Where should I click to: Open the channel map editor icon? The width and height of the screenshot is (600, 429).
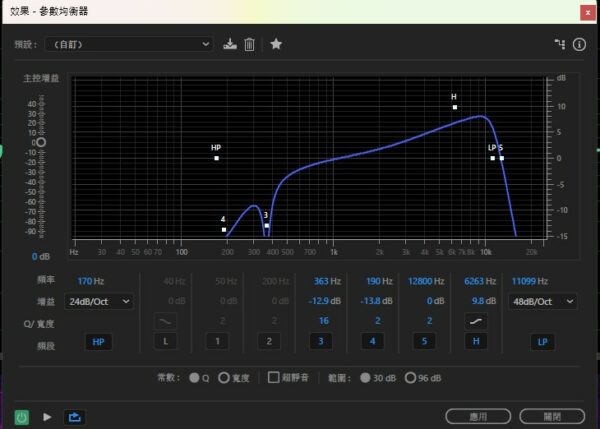(560, 44)
